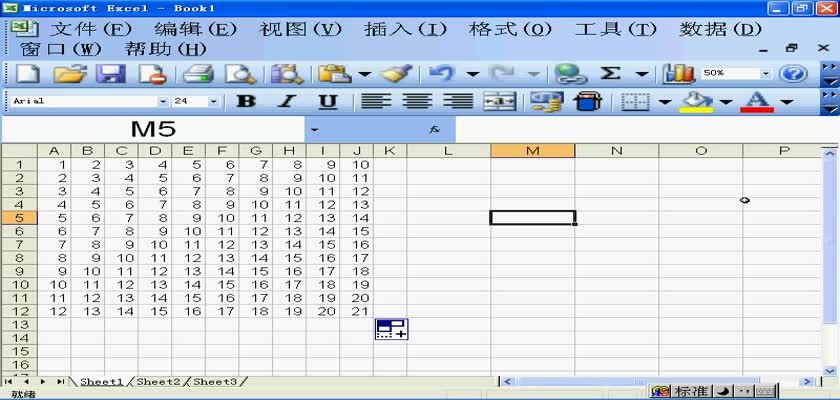Click cell M5 in the worksheet

(x=532, y=217)
